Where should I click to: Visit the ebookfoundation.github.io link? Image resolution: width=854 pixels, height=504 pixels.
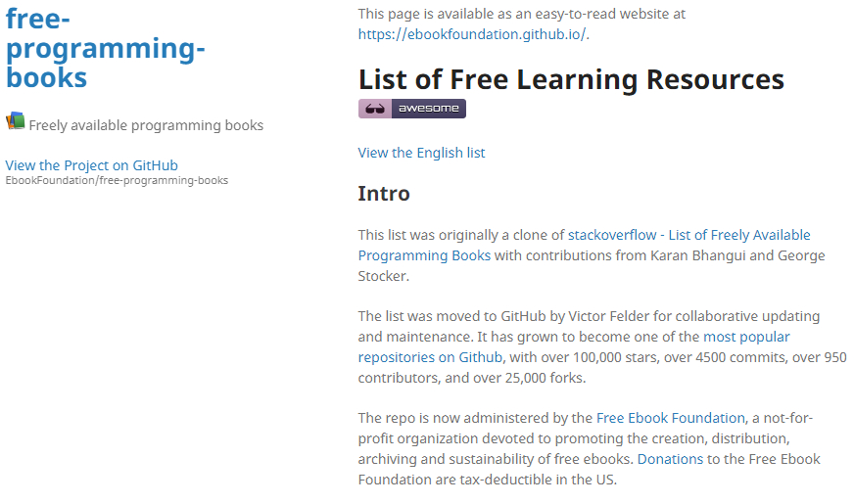coord(472,34)
